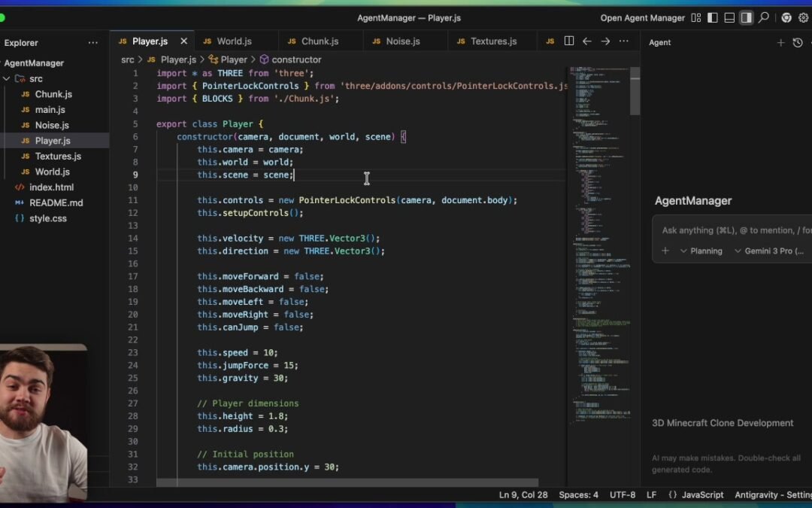Toggle the primary sidebar visibility icon

coord(712,17)
